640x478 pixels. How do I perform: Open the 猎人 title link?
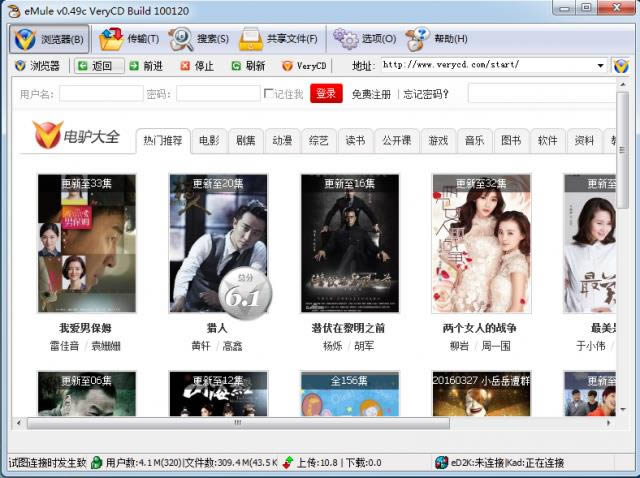coord(217,328)
